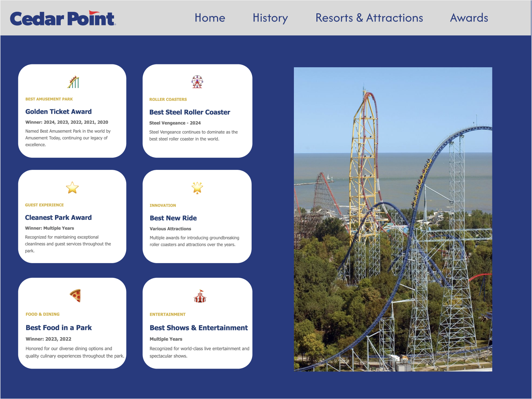Image resolution: width=532 pixels, height=399 pixels.
Task: Click the Best Food in a Park heading
Action: (x=59, y=327)
